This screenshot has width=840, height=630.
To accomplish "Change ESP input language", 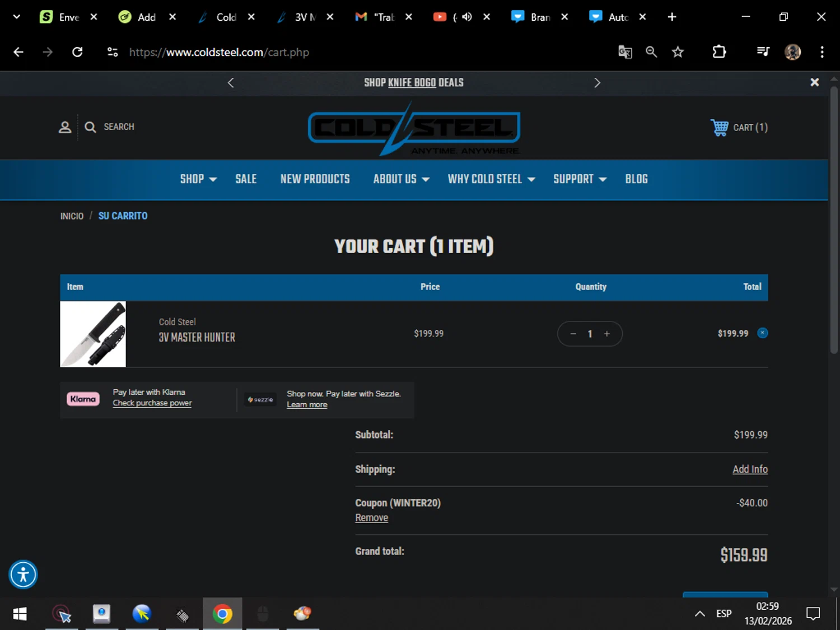I will coord(724,614).
